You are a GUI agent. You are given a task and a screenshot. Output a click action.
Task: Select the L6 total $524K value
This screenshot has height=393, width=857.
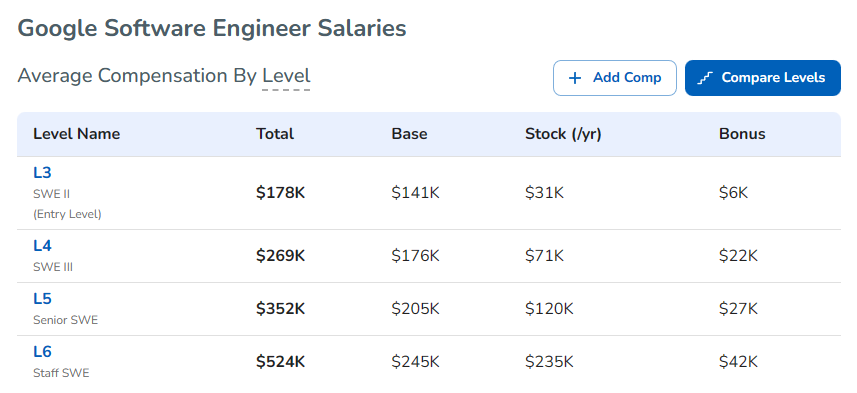pyautogui.click(x=280, y=362)
